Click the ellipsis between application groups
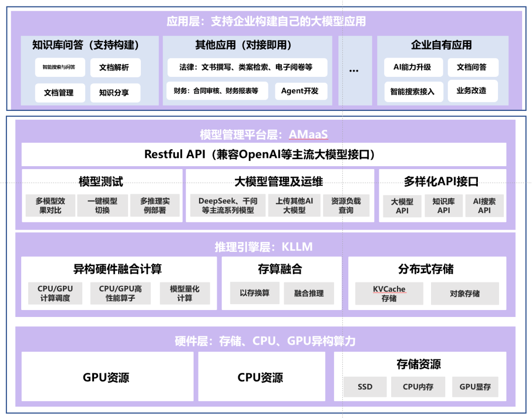Image resolution: width=532 pixels, height=418 pixels. [354, 71]
